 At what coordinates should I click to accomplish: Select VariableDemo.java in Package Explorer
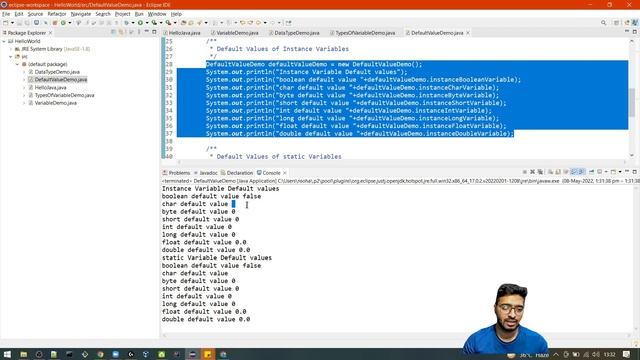point(56,103)
